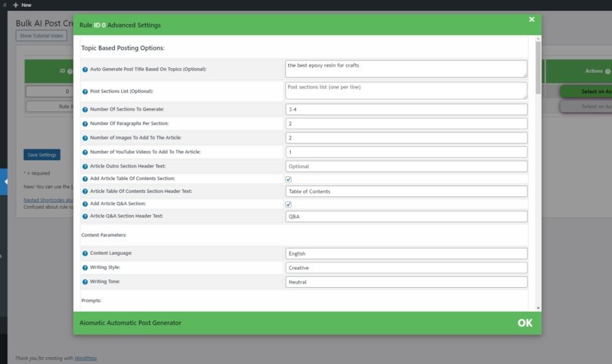Click the Number of Images input field

tap(406, 138)
